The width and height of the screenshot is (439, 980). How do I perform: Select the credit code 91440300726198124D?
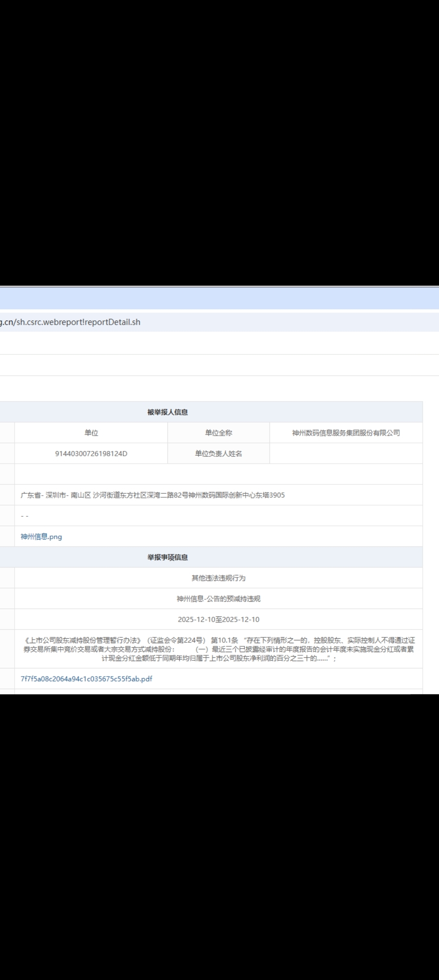tap(91, 453)
